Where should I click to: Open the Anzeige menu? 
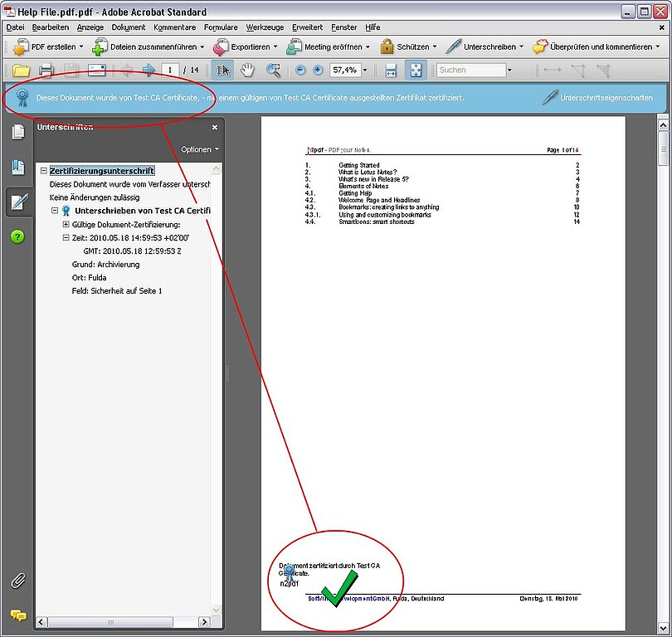tap(90, 27)
